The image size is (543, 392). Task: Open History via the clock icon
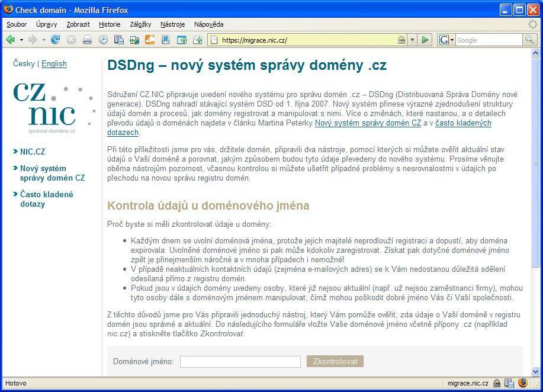[103, 40]
